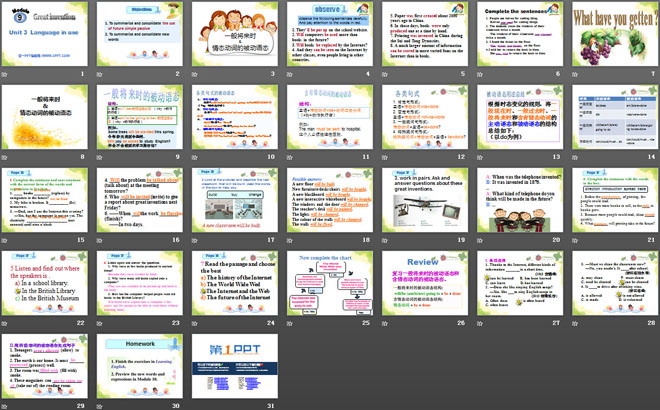660x410 pixels.
Task: Select slide 12 thumbnail
Action: [425, 117]
